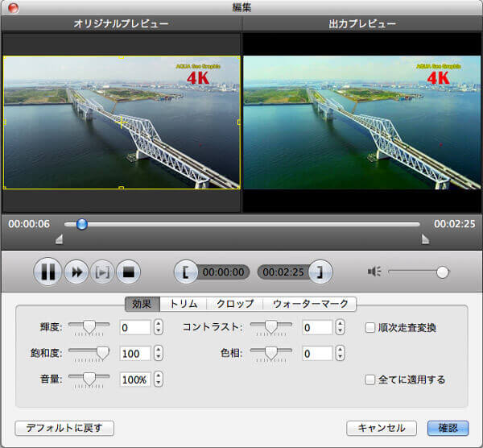Image resolution: width=483 pixels, height=448 pixels.
Task: Click the コントラスト slider
Action: pyautogui.click(x=271, y=327)
